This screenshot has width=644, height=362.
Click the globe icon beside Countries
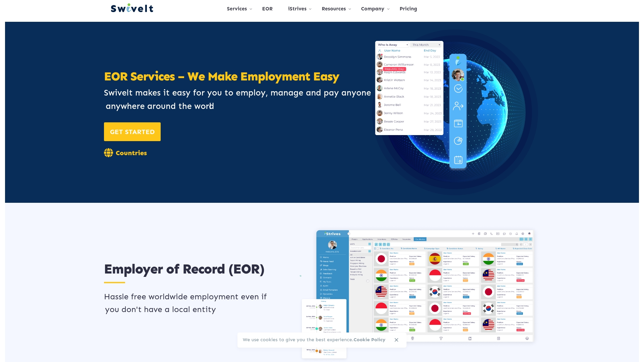(x=108, y=153)
